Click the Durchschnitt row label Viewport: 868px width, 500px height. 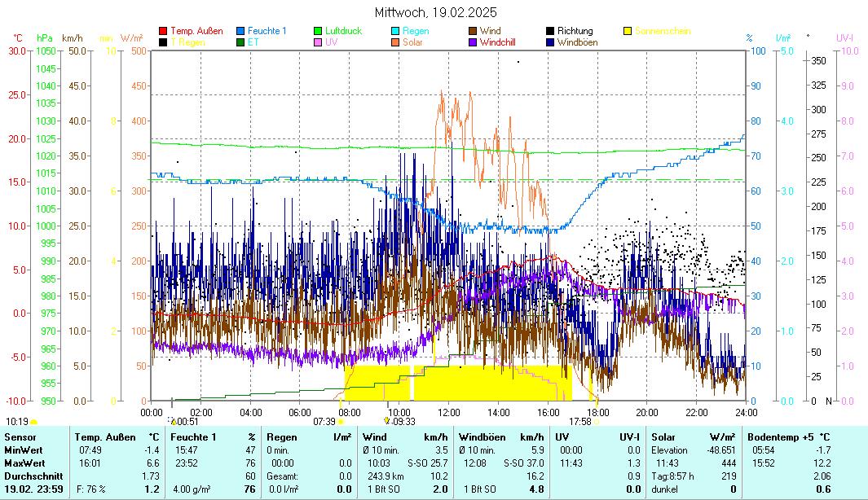29,476
